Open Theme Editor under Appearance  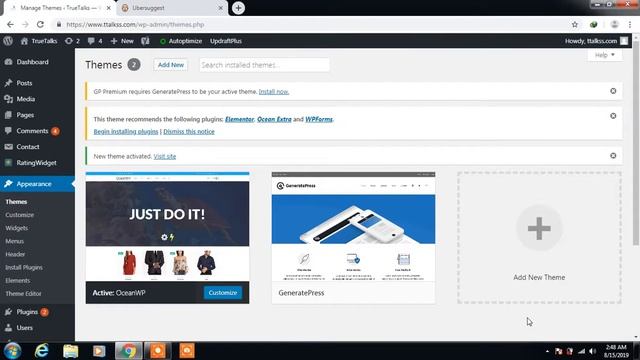pyautogui.click(x=23, y=293)
